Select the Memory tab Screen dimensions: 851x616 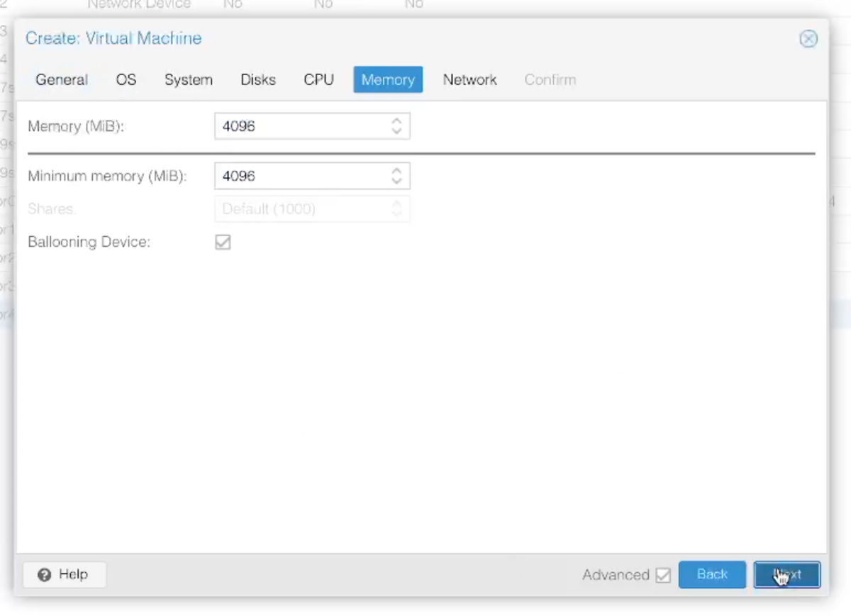387,79
